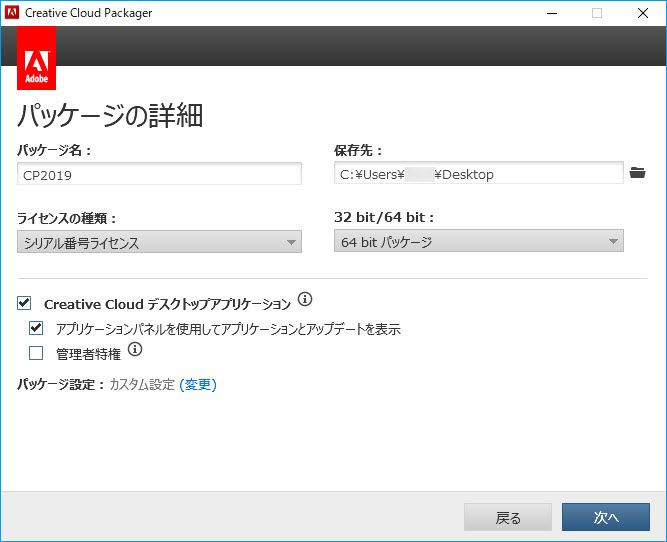Open ライセンスの種類 dropdown
Screen dimensions: 667x542
point(160,242)
